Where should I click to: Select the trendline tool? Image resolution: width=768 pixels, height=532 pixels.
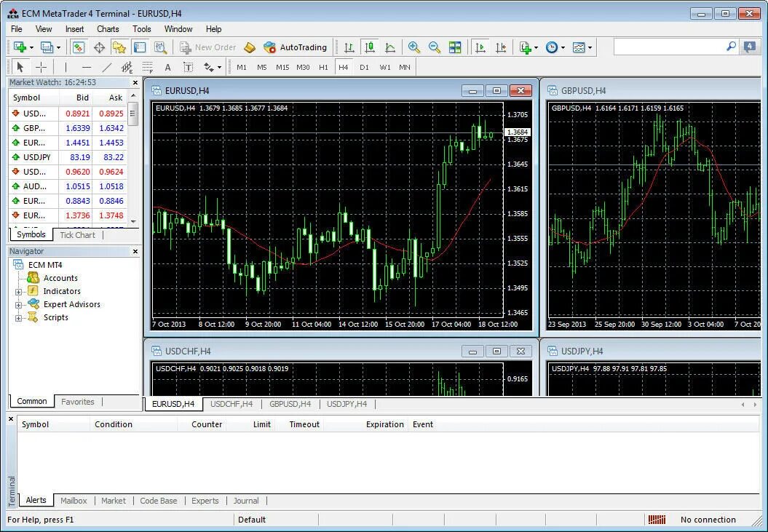click(x=107, y=67)
